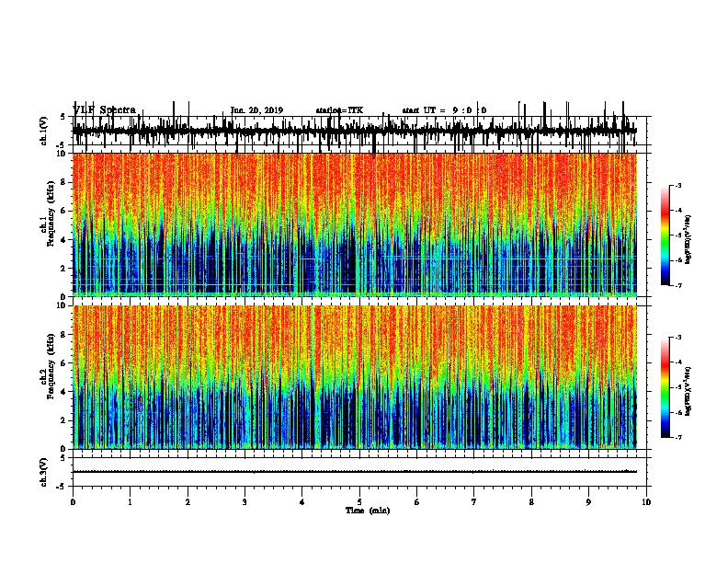Click time axis tick label 0
Screen dimensions: 728x563
coord(73,502)
